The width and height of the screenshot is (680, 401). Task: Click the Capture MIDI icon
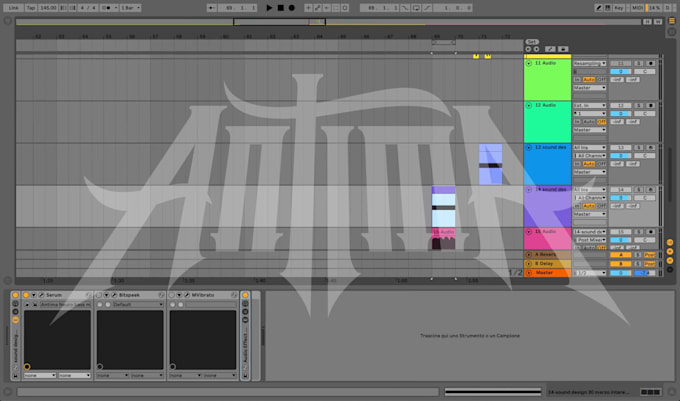coord(336,8)
